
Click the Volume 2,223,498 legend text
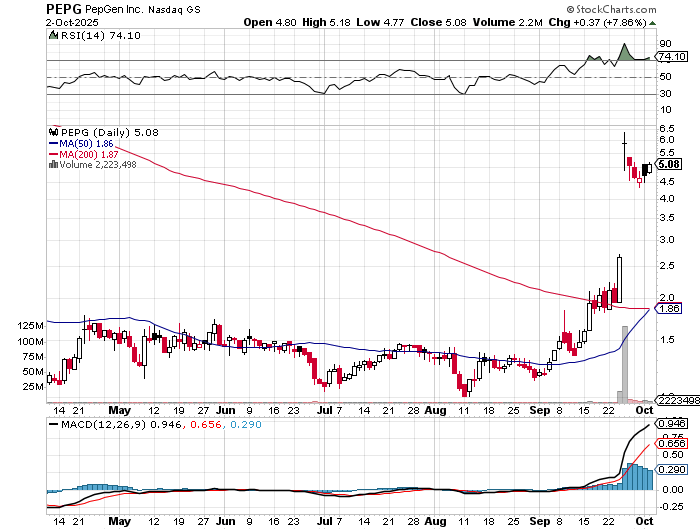click(x=98, y=164)
